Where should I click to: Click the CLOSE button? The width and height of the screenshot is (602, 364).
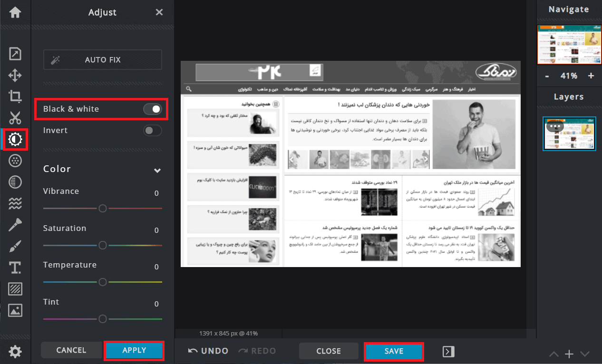pos(329,351)
